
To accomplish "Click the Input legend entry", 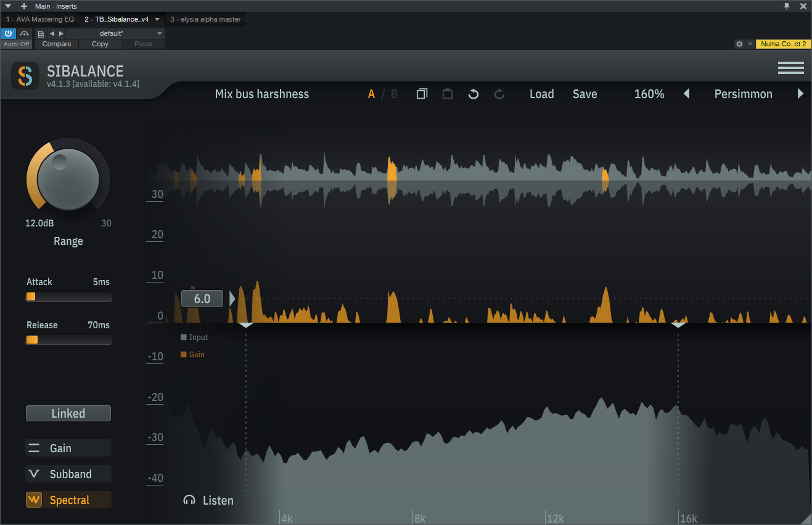I will coord(194,337).
